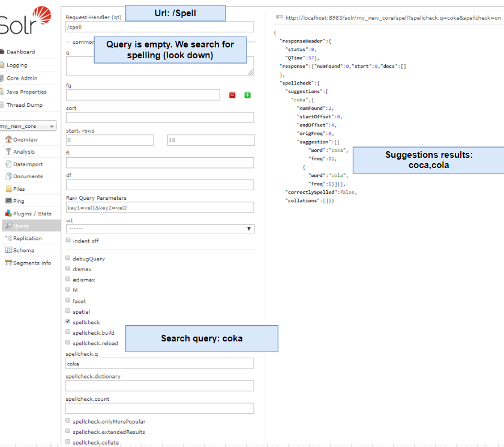Screen dimensions: 504x447
Task: Click the Overview house icon
Action: pyautogui.click(x=8, y=139)
